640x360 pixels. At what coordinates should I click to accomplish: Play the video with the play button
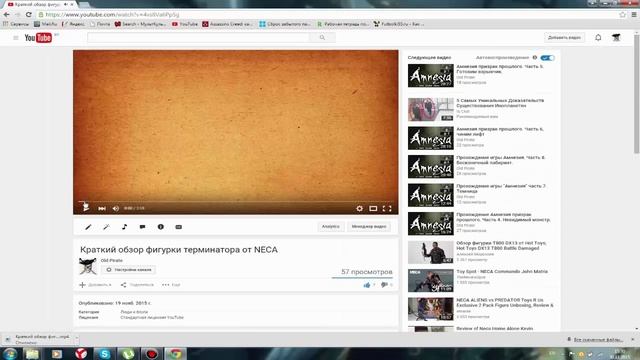pyautogui.click(x=86, y=207)
